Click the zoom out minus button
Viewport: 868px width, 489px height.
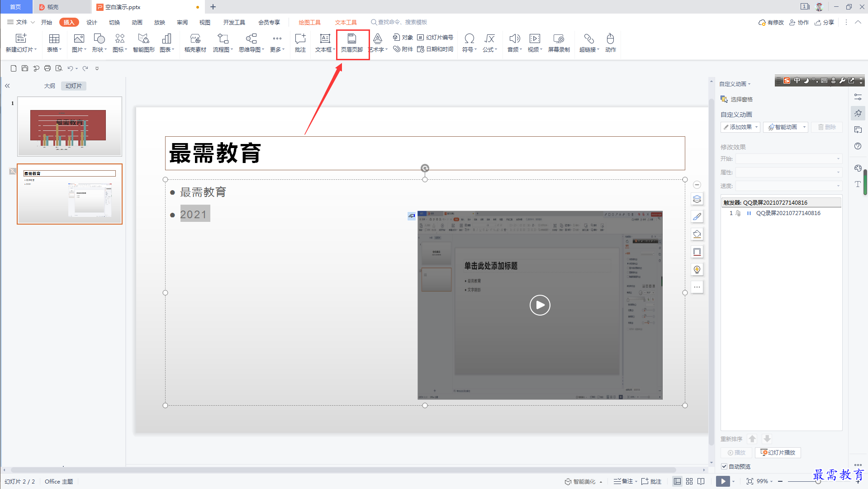781,481
